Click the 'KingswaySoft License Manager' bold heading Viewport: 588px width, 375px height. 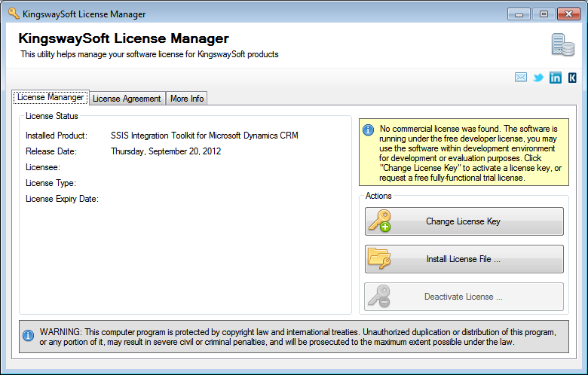click(124, 38)
